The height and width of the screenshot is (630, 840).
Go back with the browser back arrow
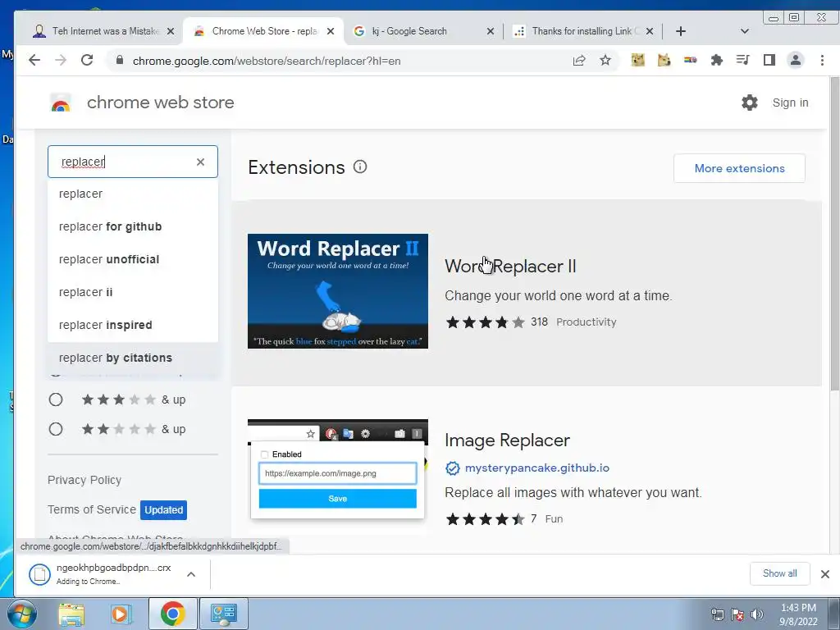34,61
